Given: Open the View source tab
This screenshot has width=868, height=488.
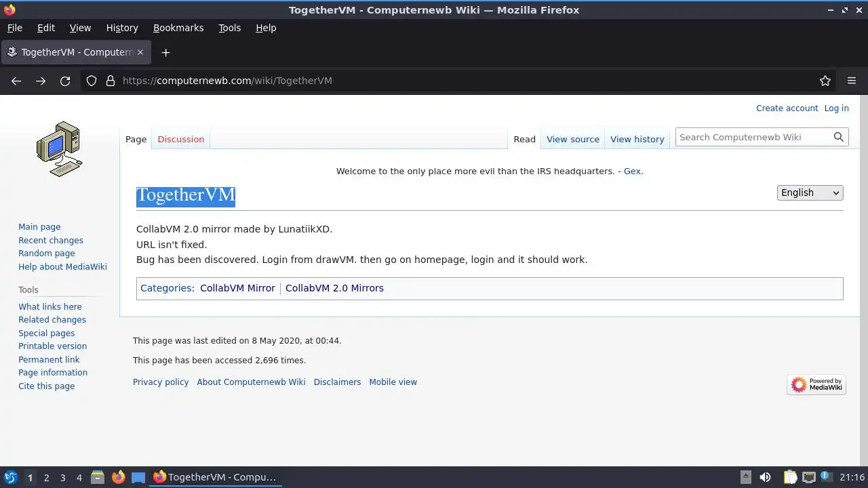Looking at the screenshot, I should [573, 139].
